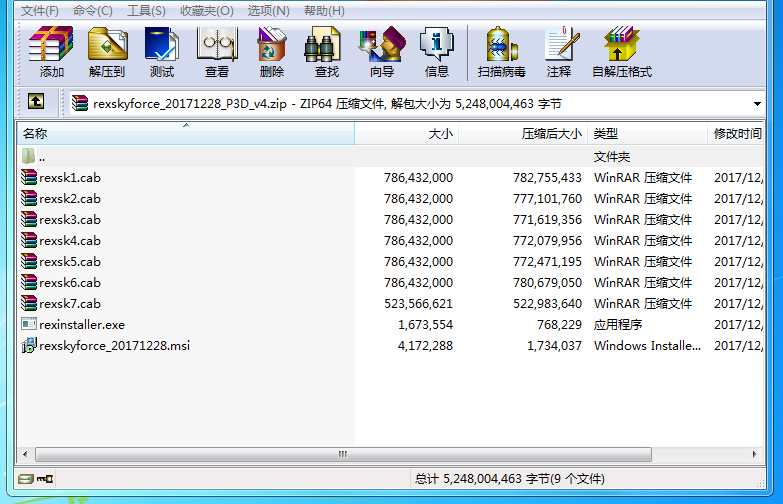Image resolution: width=783 pixels, height=504 pixels.
Task: Click the status bar total 总计 text
Action: [x=509, y=479]
